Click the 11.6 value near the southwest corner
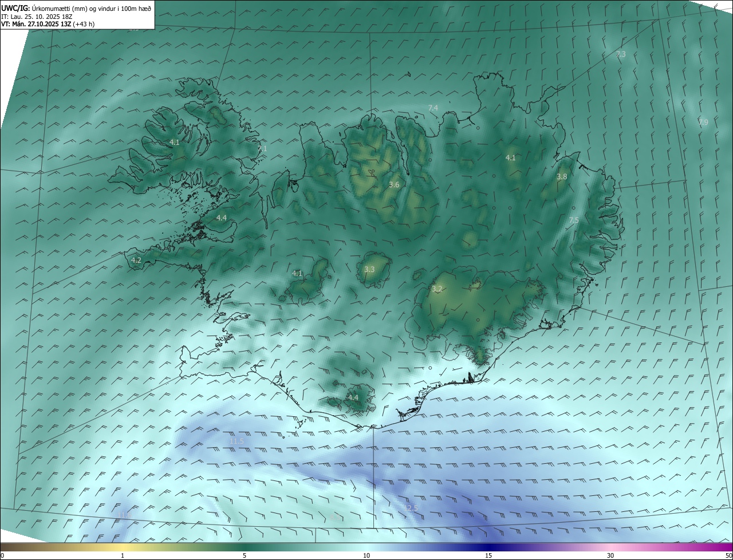 coord(125,516)
